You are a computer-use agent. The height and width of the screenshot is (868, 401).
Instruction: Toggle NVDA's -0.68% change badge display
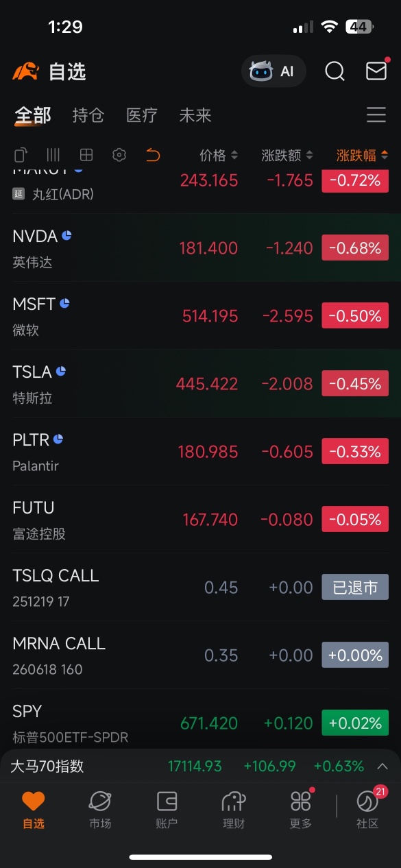point(355,248)
